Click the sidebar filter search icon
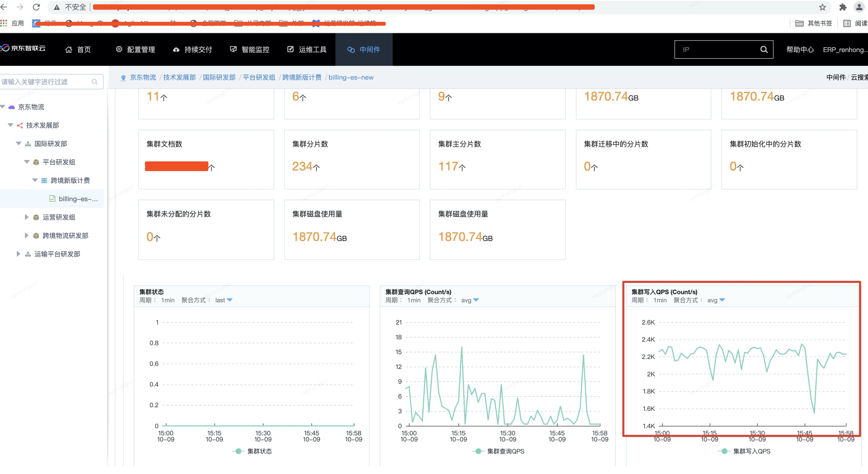Viewport: 868px width, 474px height. [95, 82]
